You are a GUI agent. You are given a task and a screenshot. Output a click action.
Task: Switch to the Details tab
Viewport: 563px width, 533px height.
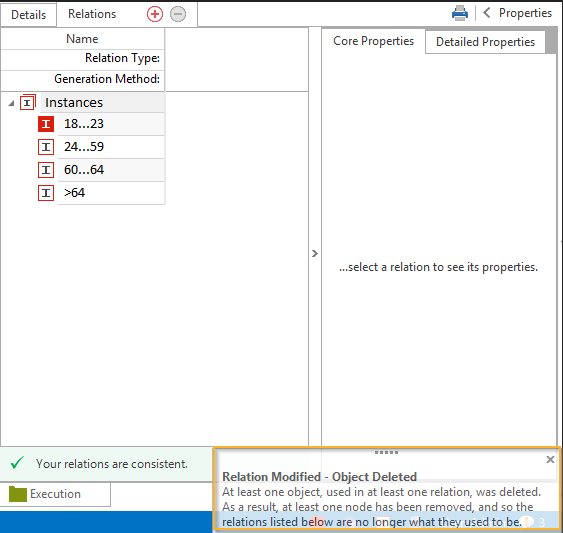tap(28, 15)
